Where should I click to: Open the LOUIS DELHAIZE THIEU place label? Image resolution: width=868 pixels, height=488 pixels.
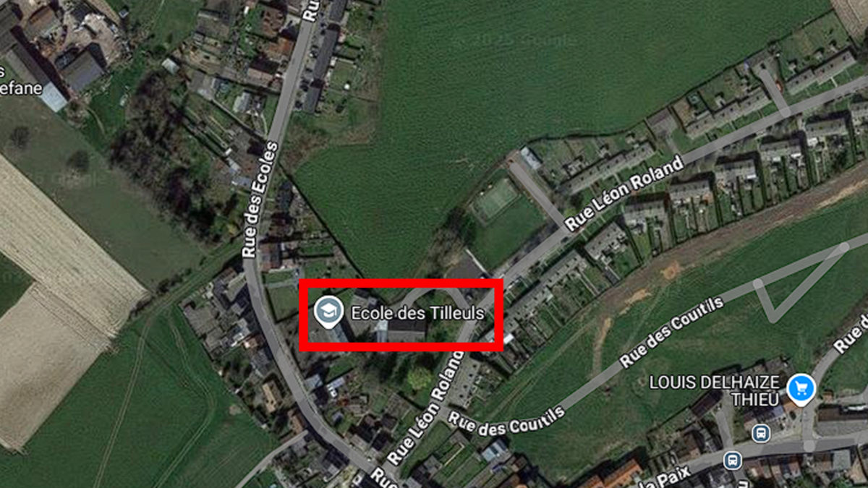click(715, 390)
